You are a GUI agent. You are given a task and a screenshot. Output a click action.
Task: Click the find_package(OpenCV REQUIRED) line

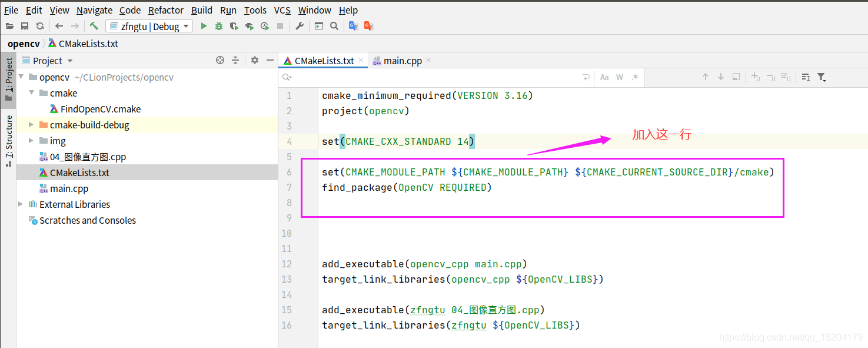coord(407,188)
